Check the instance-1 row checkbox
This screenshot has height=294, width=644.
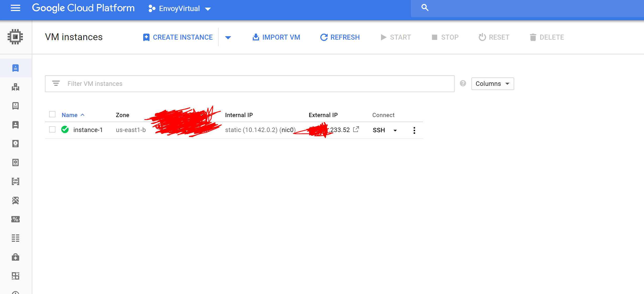click(x=52, y=130)
